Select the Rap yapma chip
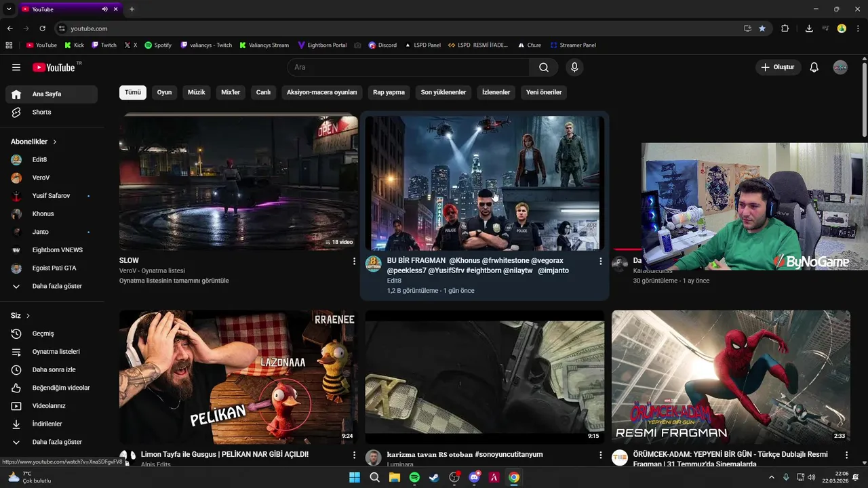 [x=389, y=92]
